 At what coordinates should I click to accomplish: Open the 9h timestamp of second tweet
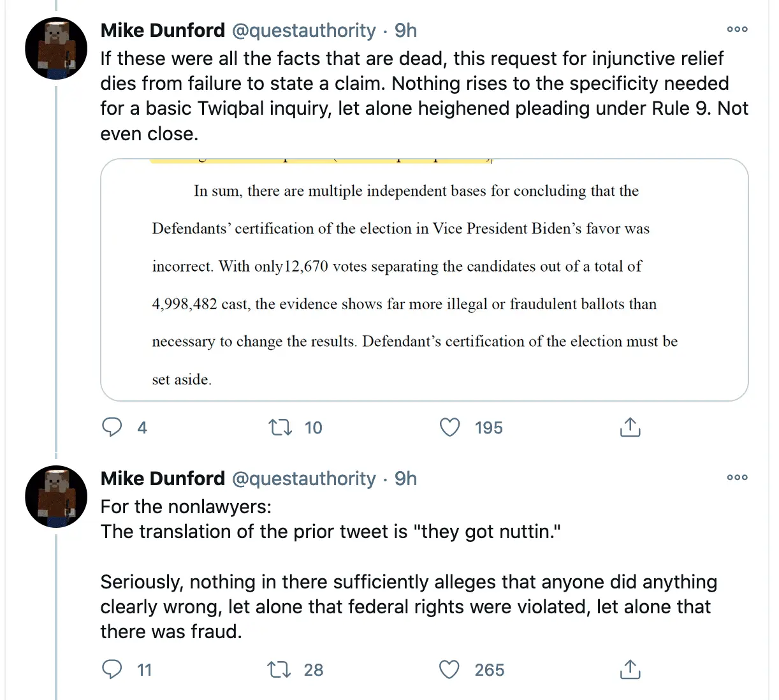pyautogui.click(x=405, y=479)
